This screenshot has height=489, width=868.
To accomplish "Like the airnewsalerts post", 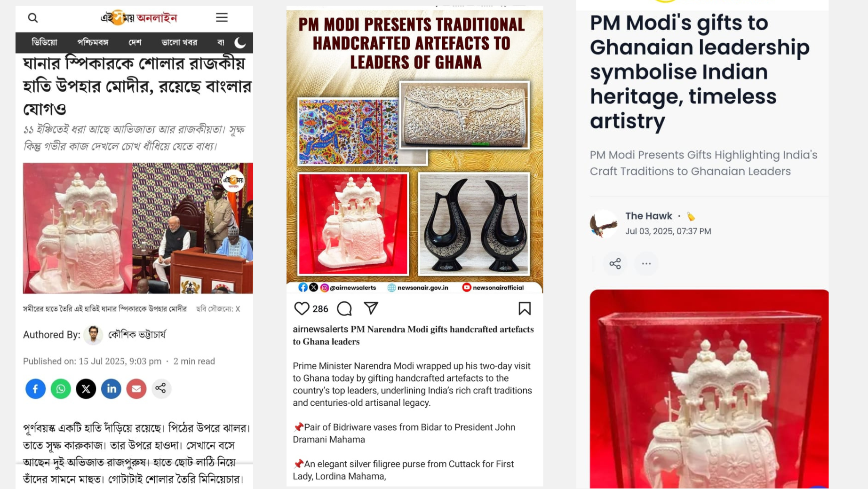I will click(x=302, y=308).
